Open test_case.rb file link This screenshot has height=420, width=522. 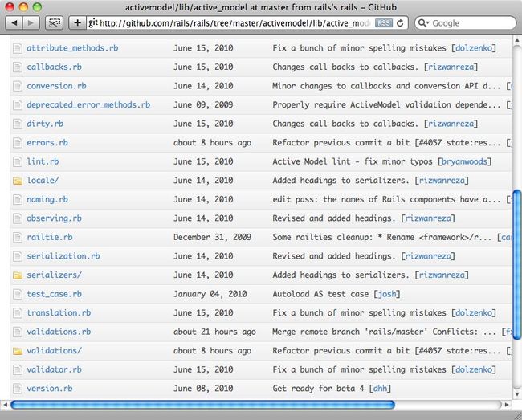[x=54, y=294]
